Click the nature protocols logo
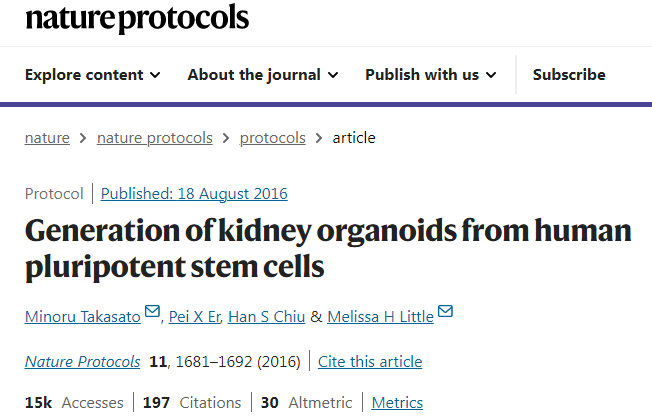The image size is (652, 416). [x=137, y=17]
